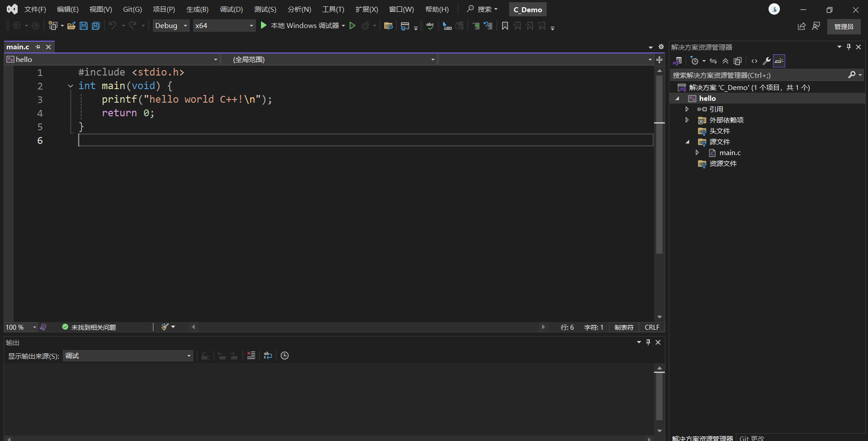This screenshot has width=868, height=441.
Task: Select the 头文件 folder in the tree
Action: [x=719, y=131]
